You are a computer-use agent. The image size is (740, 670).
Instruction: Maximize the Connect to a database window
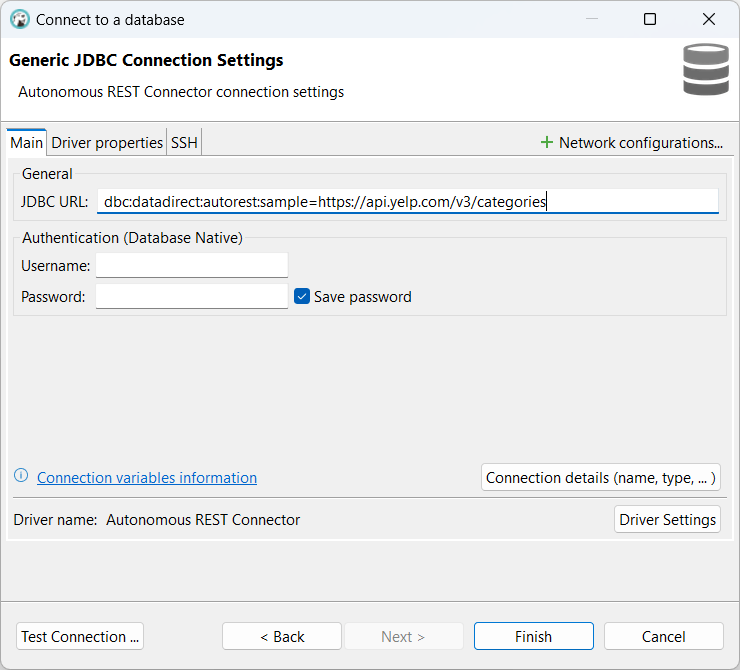(650, 19)
